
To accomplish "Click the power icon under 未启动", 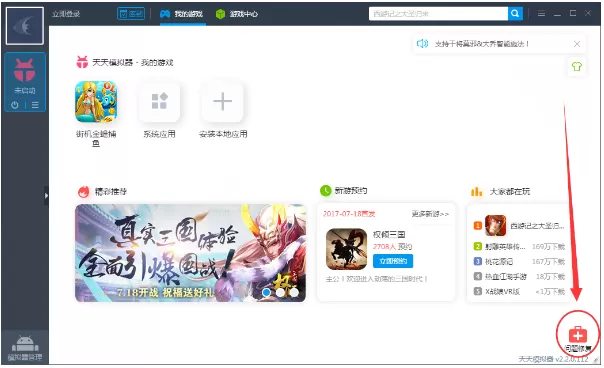I will [x=15, y=105].
